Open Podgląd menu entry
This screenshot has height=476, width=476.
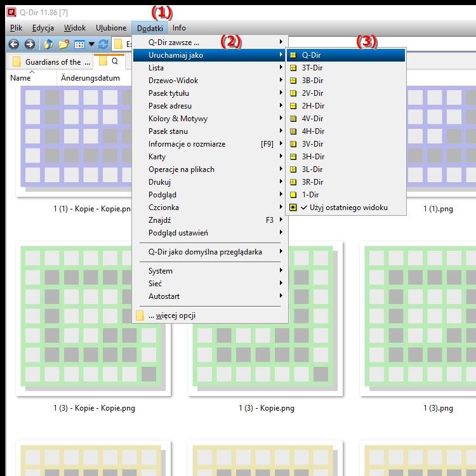[209, 195]
